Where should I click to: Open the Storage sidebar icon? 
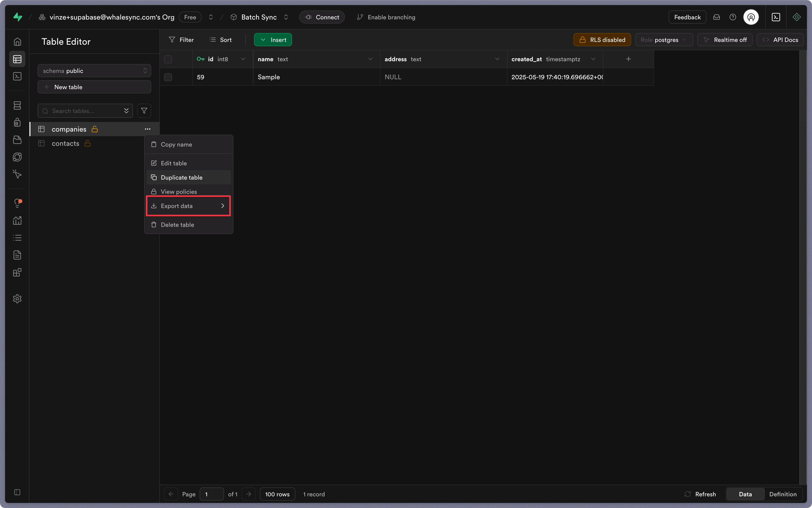point(18,140)
